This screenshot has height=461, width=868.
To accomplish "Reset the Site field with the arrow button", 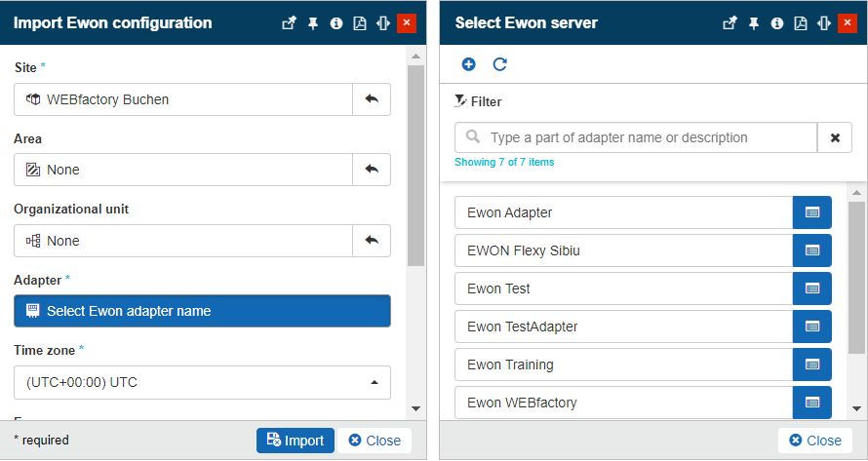I will click(x=372, y=99).
